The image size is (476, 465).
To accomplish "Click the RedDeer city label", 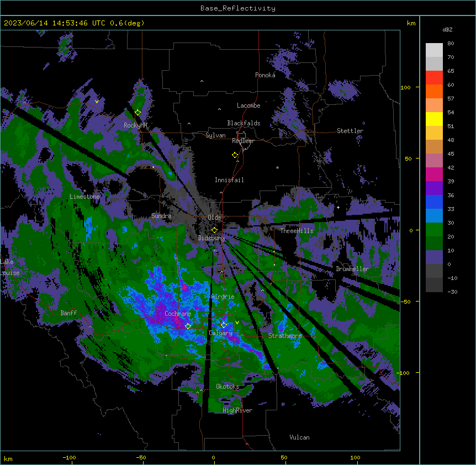I will pos(243,141).
